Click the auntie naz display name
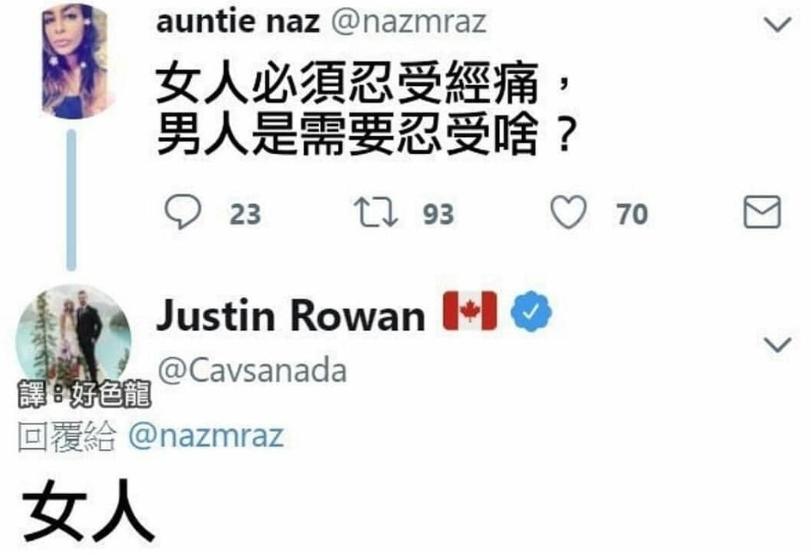This screenshot has width=811, height=553. [238, 22]
